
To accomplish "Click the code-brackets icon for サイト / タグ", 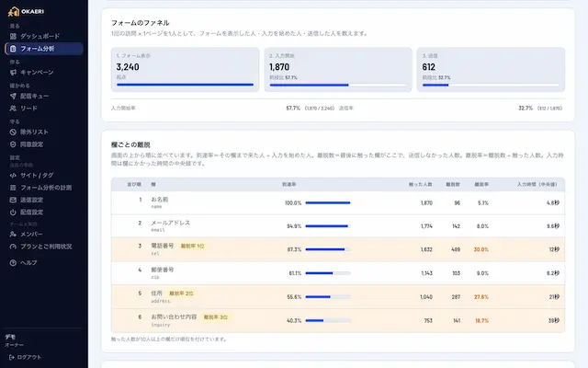I will (x=13, y=176).
